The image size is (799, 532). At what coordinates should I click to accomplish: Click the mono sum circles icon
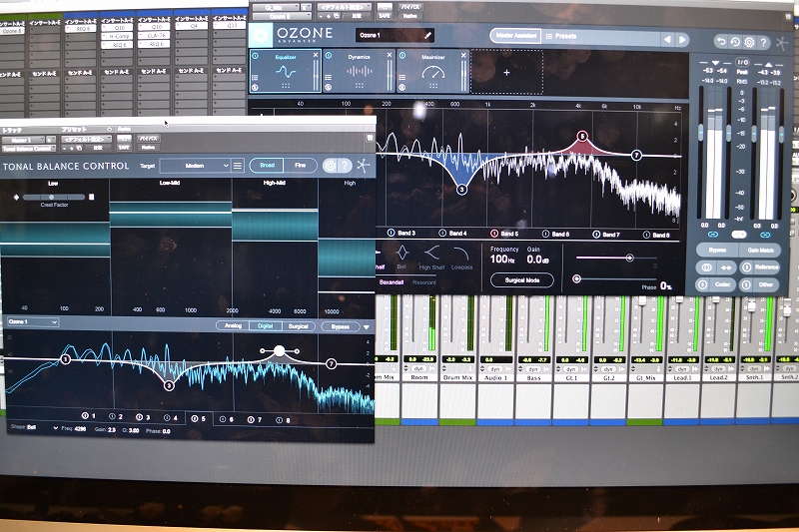pyautogui.click(x=706, y=267)
